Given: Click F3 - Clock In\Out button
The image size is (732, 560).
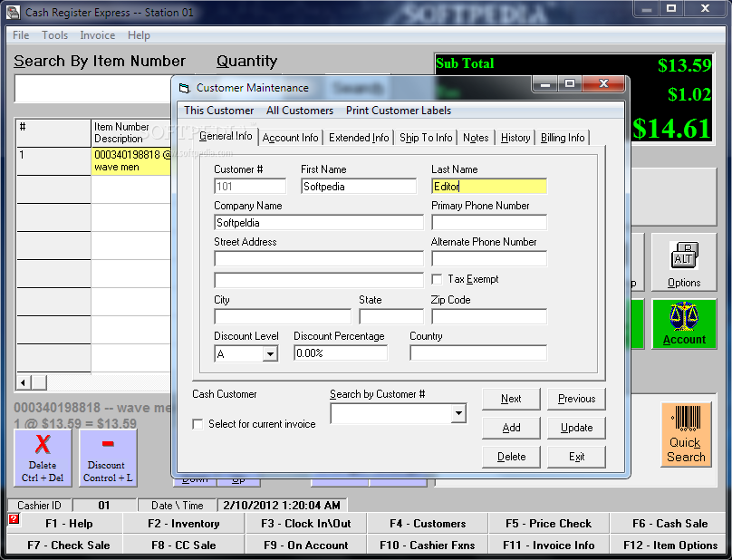Looking at the screenshot, I should pyautogui.click(x=306, y=524).
